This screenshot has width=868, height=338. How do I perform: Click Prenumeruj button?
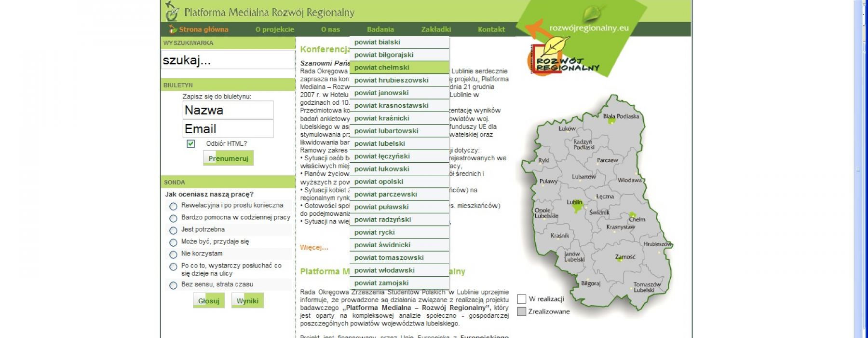(x=228, y=158)
